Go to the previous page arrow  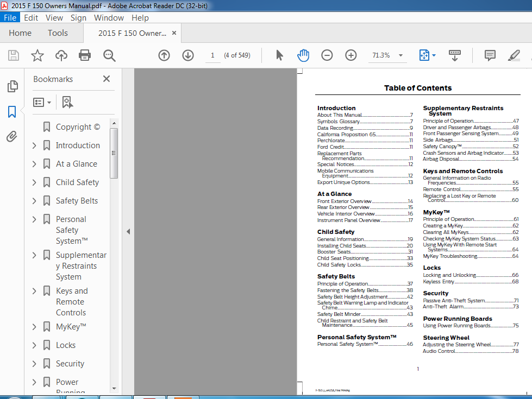coord(164,55)
